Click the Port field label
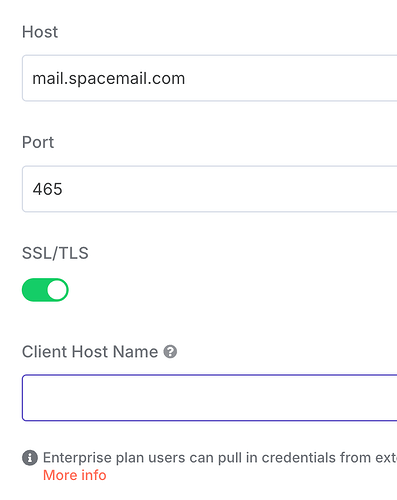 (38, 142)
